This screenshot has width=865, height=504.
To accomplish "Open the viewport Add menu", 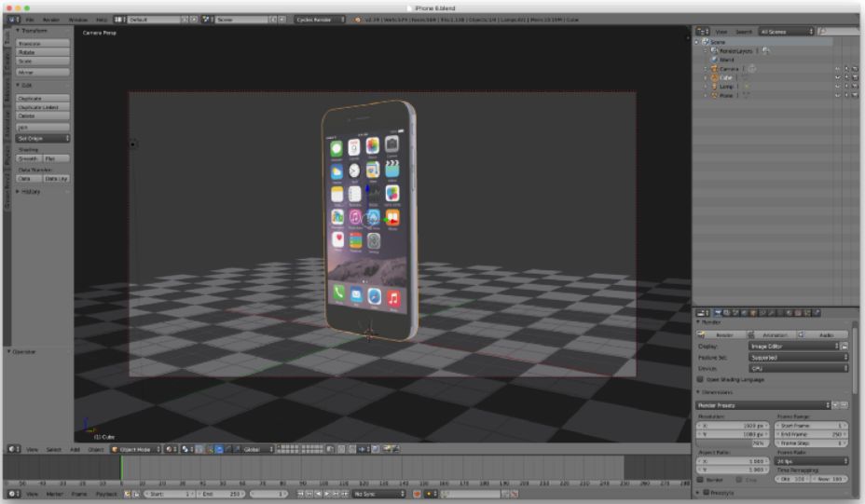I will point(75,449).
